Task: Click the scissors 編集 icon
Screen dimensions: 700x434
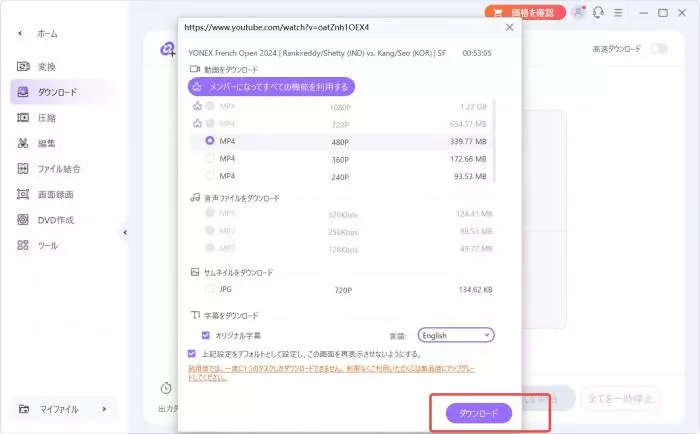Action: click(23, 143)
